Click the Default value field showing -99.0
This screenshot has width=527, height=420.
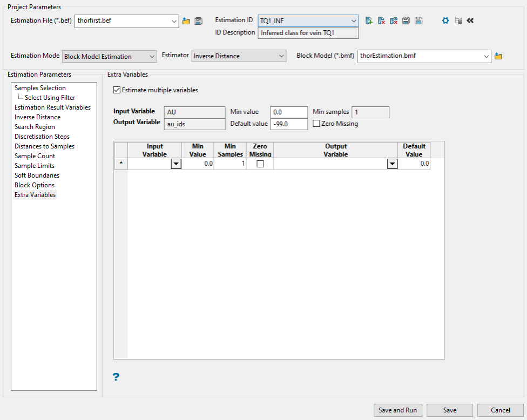[288, 124]
